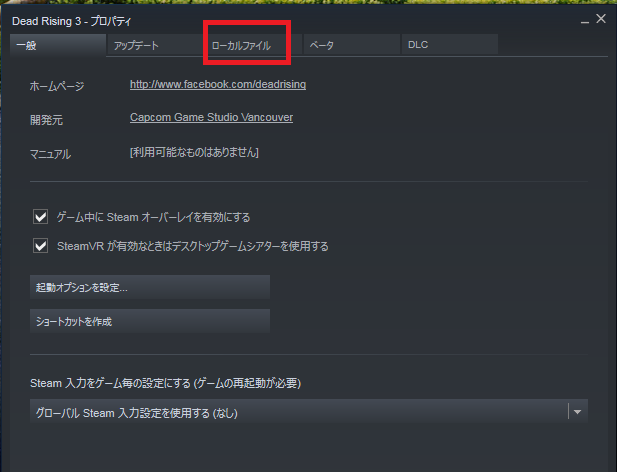Open the facebook.com/deadrising homepage link

click(218, 85)
